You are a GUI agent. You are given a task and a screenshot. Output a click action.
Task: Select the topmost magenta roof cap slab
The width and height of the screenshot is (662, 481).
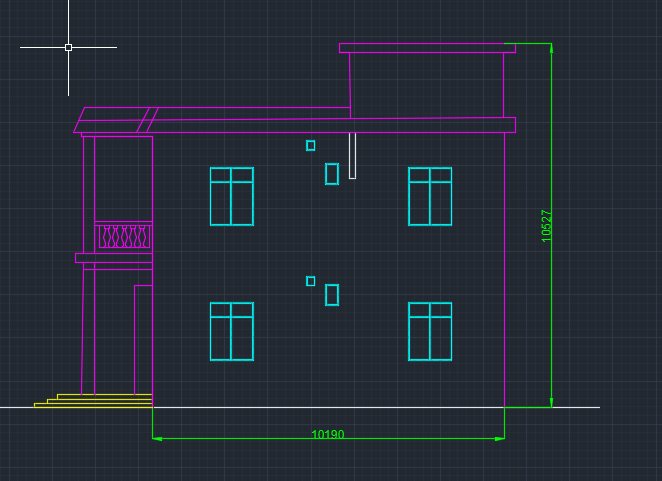click(x=427, y=48)
